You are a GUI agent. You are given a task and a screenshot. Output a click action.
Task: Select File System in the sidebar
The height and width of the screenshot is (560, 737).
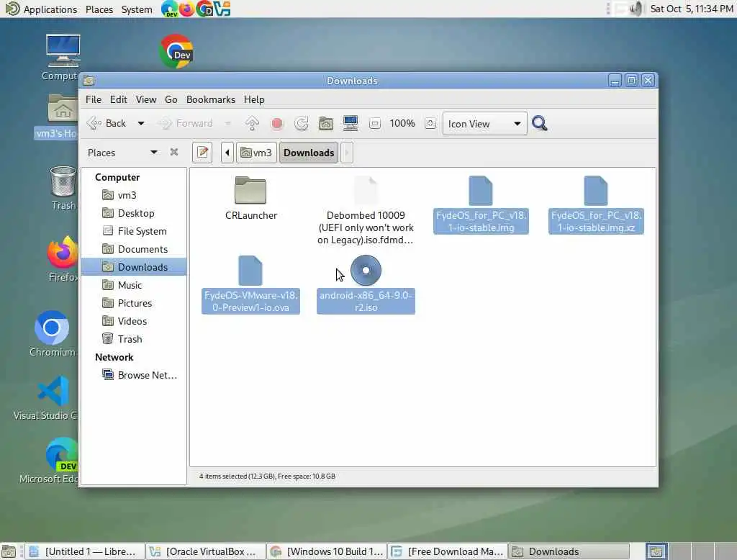coord(134,231)
